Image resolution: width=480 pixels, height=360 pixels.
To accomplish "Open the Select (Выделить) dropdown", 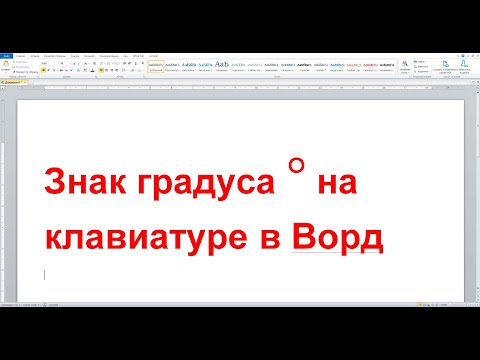I will (422, 71).
